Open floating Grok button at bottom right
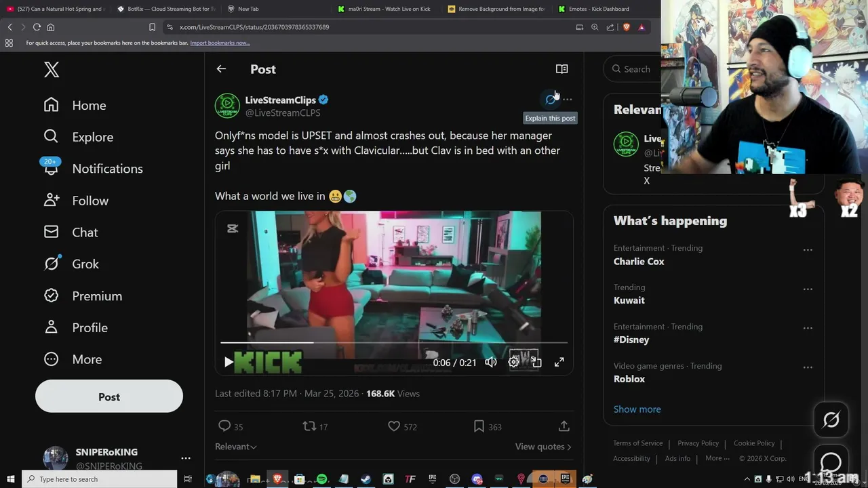 [x=831, y=420]
